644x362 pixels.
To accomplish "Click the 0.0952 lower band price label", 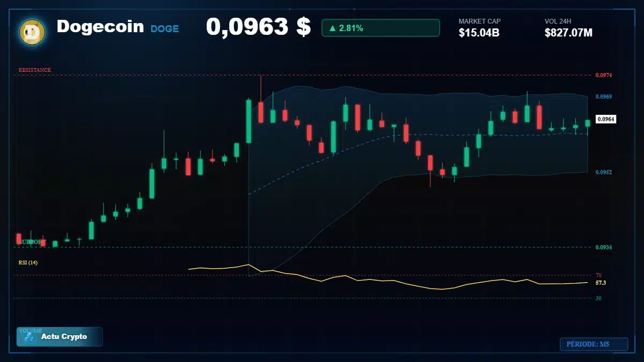I will pyautogui.click(x=604, y=172).
